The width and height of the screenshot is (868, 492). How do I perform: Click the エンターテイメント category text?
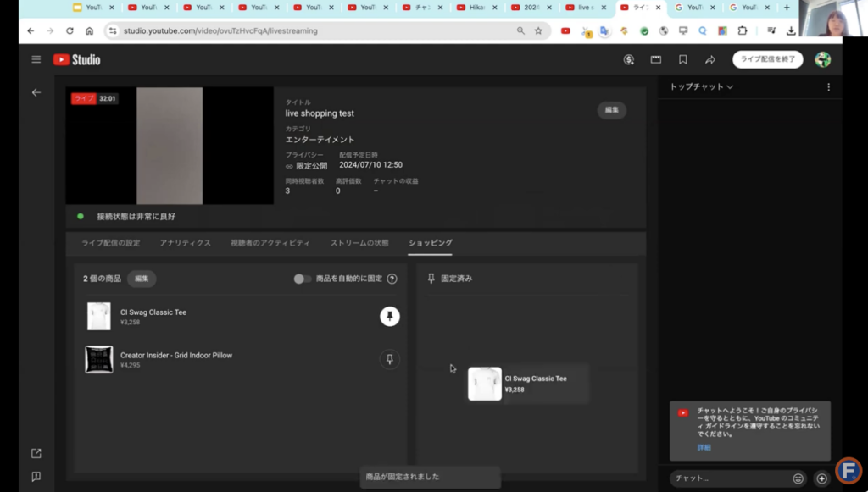(320, 140)
